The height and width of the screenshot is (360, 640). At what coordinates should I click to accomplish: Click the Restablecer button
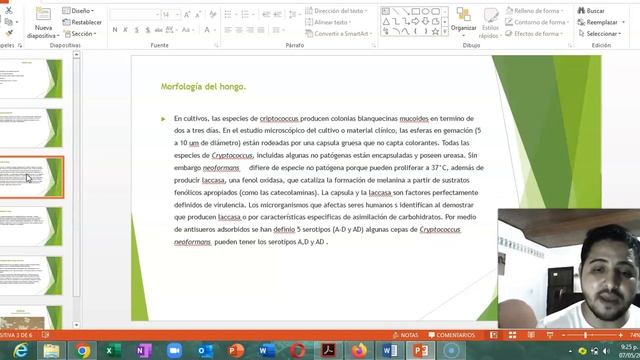coord(82,22)
